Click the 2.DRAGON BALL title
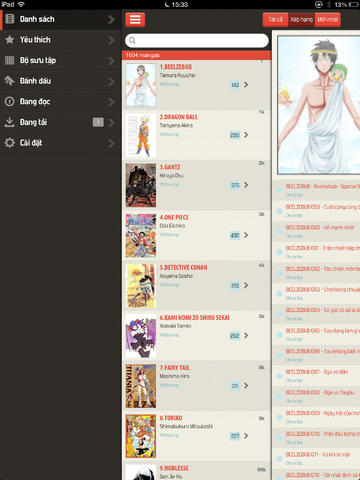 179,117
